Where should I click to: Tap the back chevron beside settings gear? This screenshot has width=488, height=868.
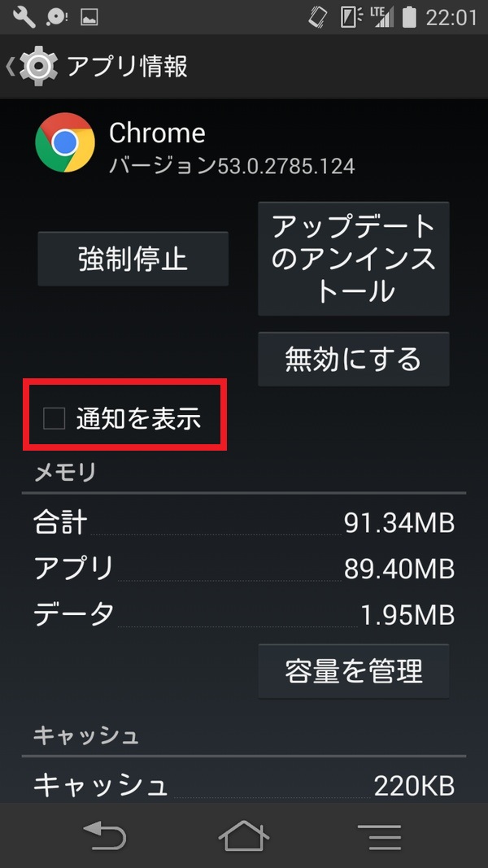pos(9,67)
